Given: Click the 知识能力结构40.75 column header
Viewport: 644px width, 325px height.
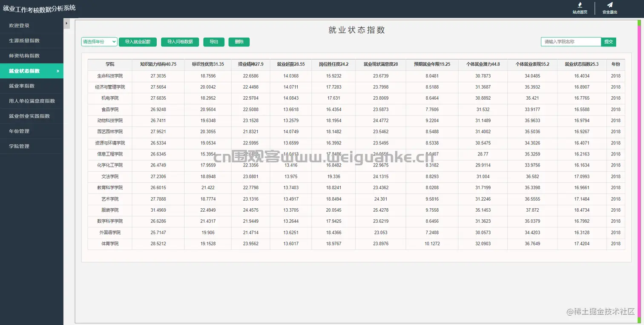Looking at the screenshot, I should (158, 64).
